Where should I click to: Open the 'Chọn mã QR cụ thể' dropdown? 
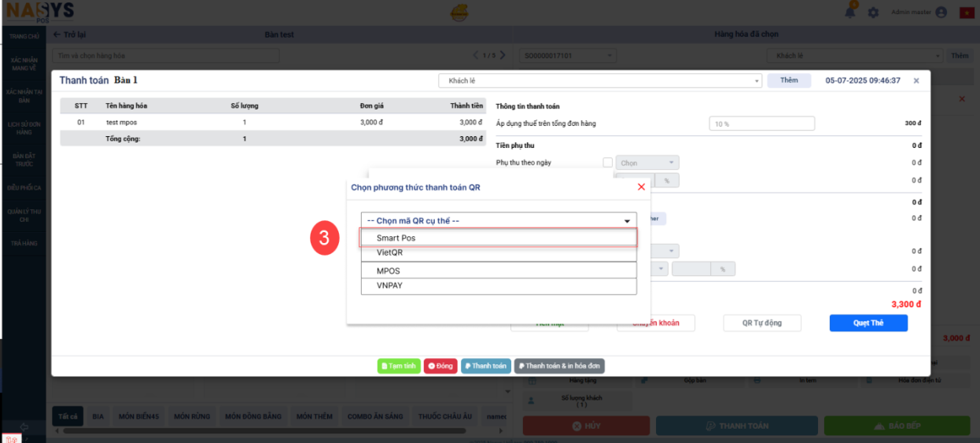(x=498, y=221)
